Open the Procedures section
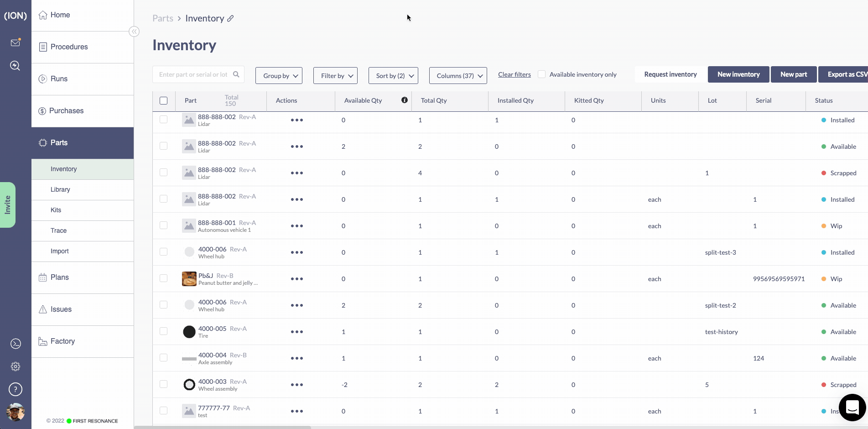Image resolution: width=868 pixels, height=429 pixels. (69, 47)
